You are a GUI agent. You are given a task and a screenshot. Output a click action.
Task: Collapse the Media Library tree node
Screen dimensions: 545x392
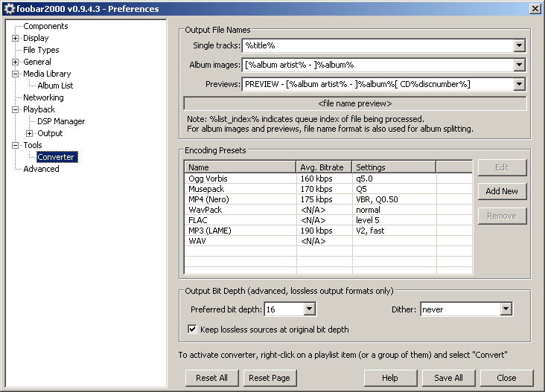(15, 74)
